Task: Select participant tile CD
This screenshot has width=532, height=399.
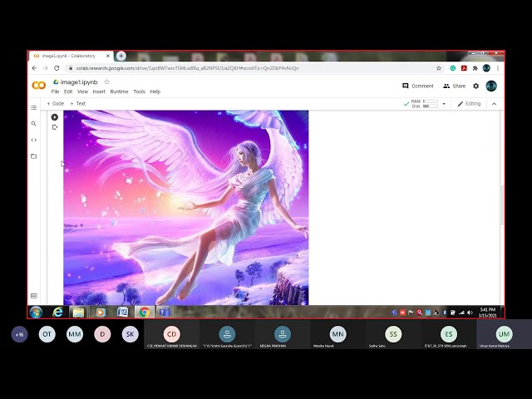Action: point(172,334)
